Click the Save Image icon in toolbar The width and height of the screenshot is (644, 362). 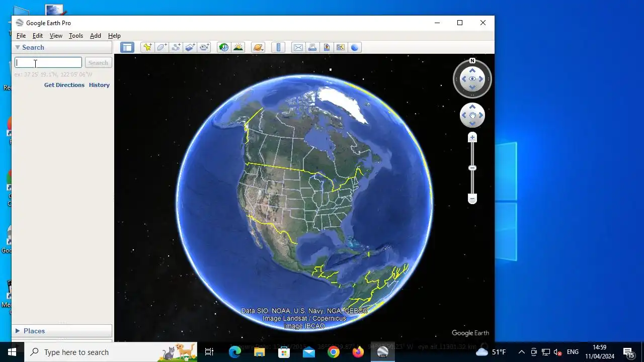click(x=327, y=47)
